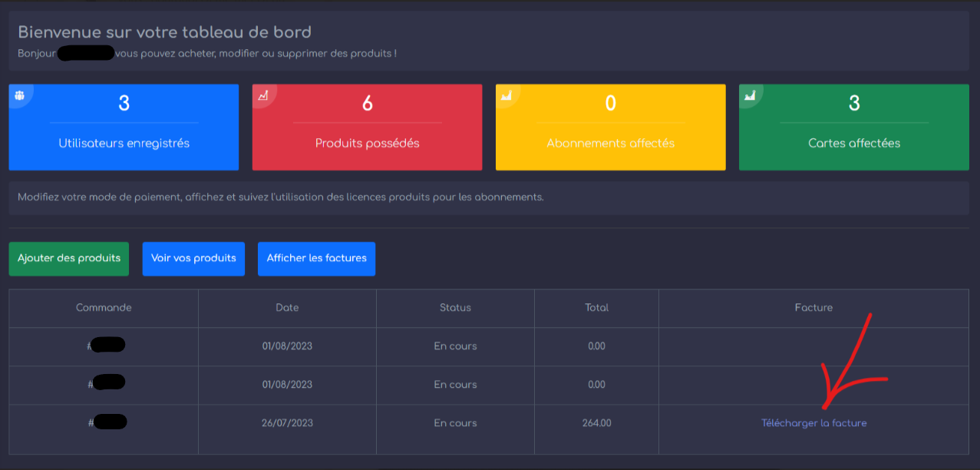Click the Commande column header
The image size is (980, 470).
click(x=104, y=307)
